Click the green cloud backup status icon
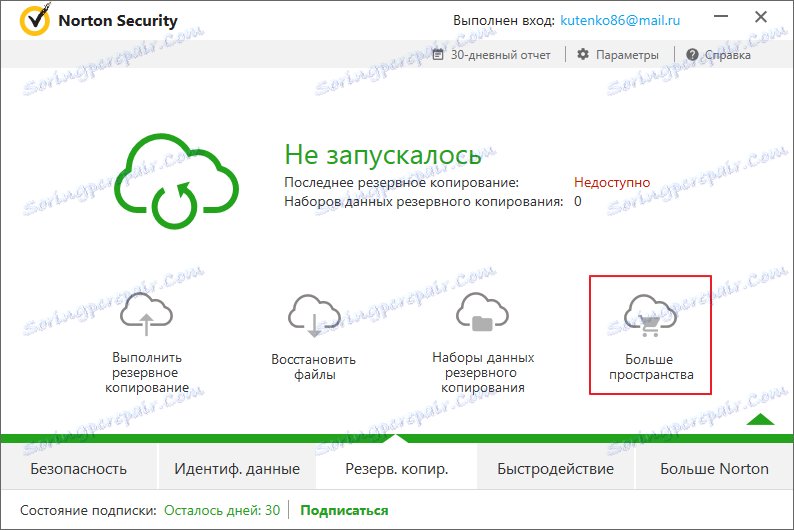Screen dimensions: 794x530 [x=176, y=181]
